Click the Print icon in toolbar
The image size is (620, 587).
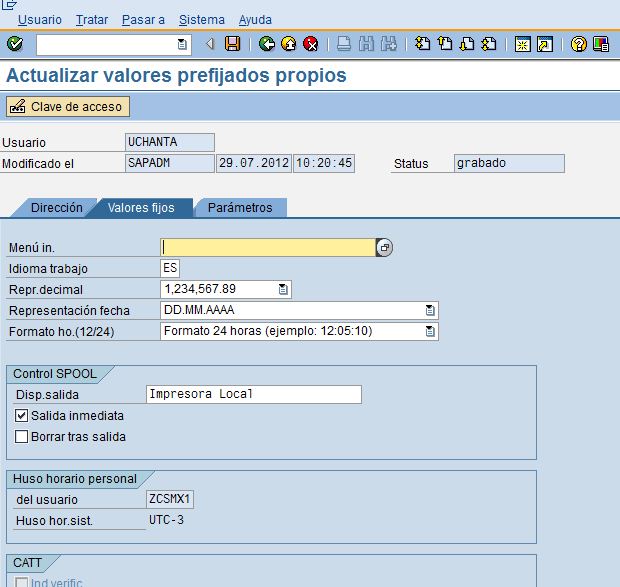pyautogui.click(x=344, y=43)
